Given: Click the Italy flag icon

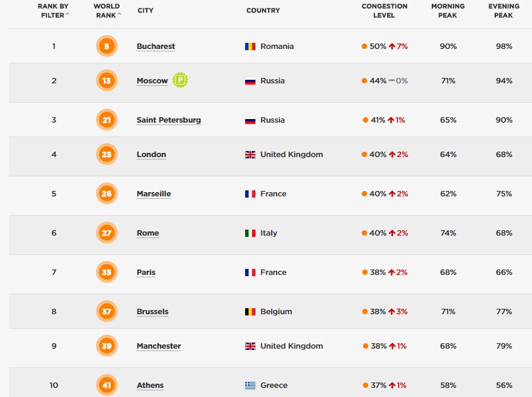Looking at the screenshot, I should click(x=250, y=233).
